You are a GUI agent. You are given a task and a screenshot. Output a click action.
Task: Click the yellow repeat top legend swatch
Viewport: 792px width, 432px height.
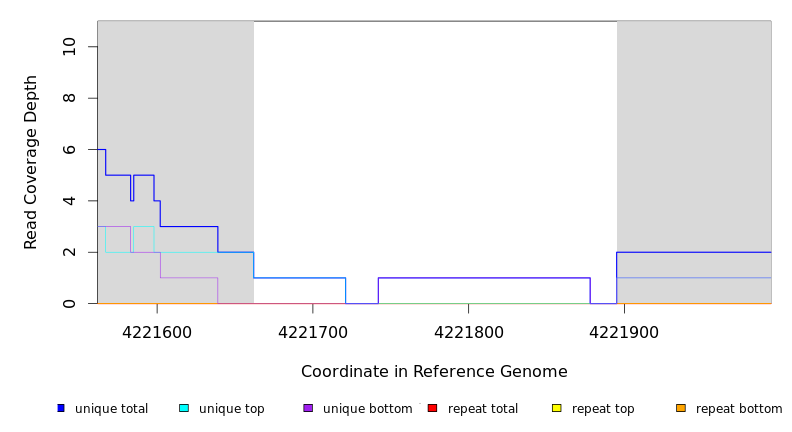tap(557, 408)
